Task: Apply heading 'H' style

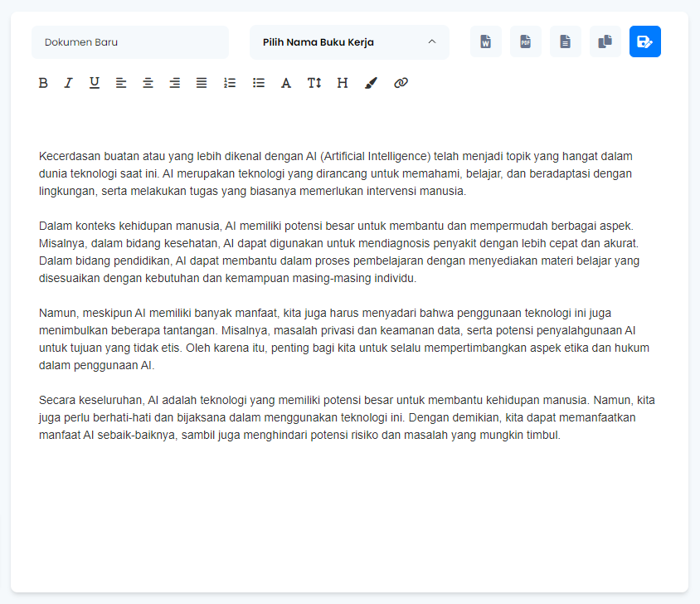Action: 343,83
